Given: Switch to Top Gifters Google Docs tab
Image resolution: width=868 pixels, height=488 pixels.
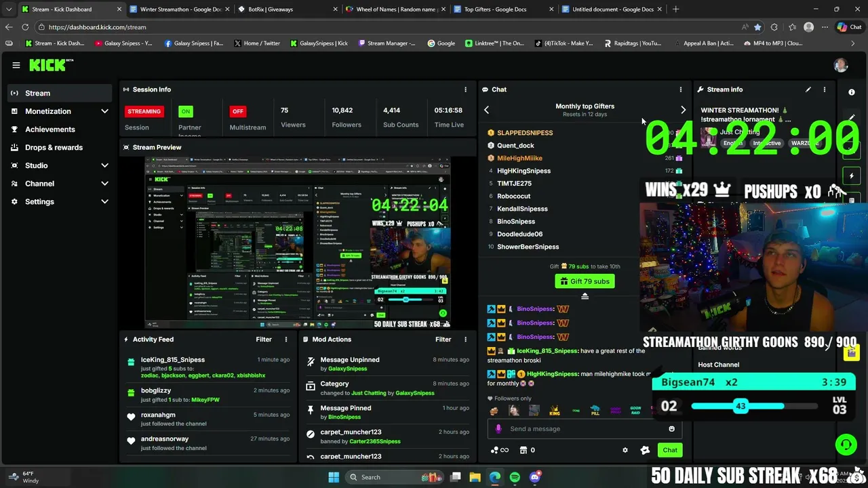Looking at the screenshot, I should (502, 9).
